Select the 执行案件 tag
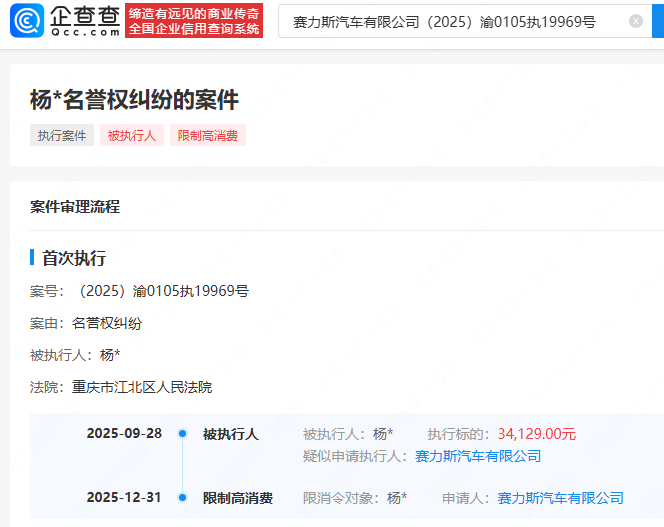Image resolution: width=664 pixels, height=527 pixels. coord(62,136)
